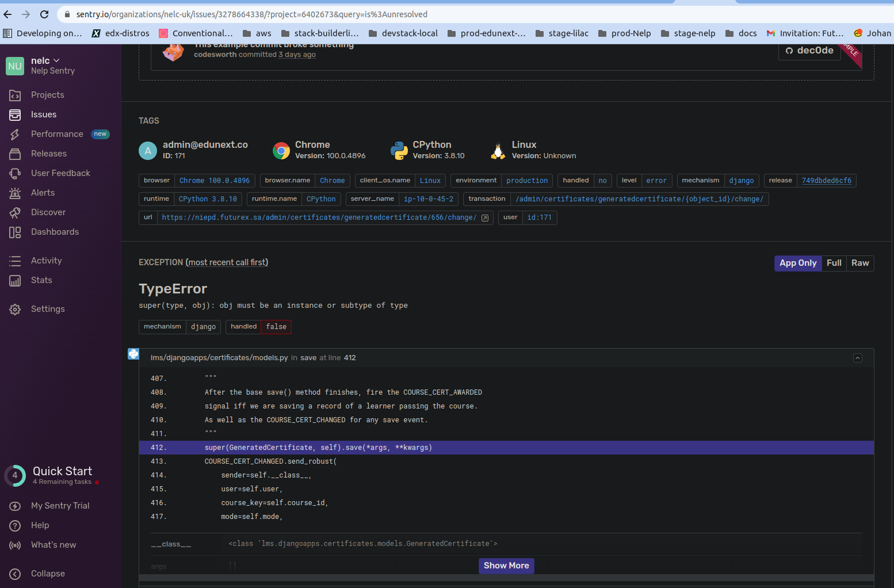Open the Issues sidebar icon
Viewport: 894px width, 588px height.
[15, 115]
